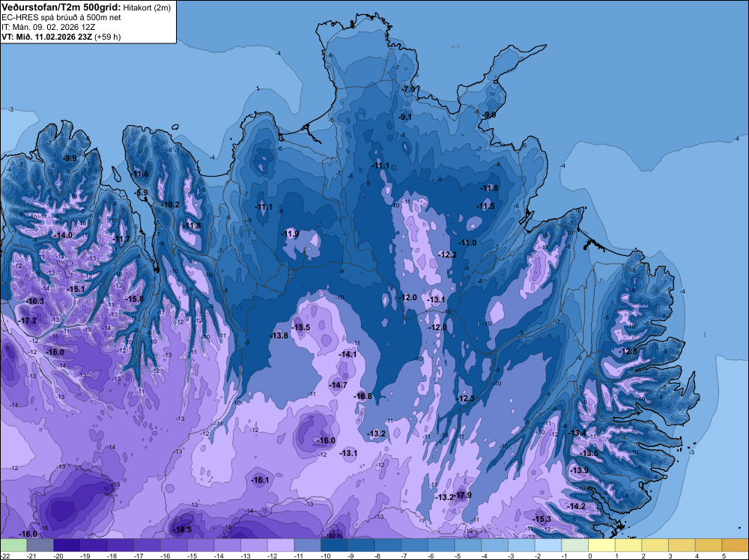Click the legend swatch labeled -14

(228, 545)
